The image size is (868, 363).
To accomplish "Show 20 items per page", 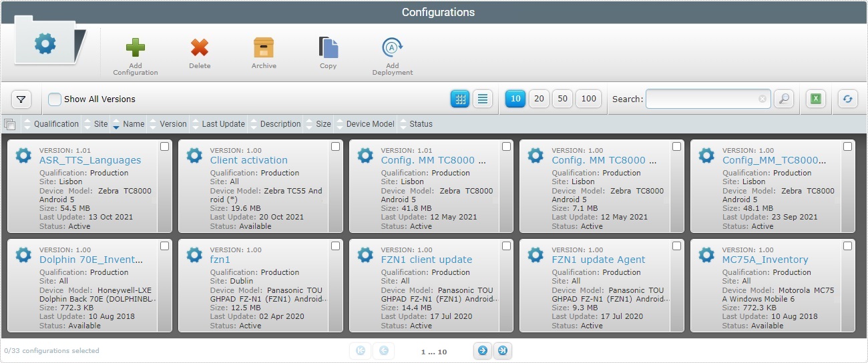I will 539,99.
